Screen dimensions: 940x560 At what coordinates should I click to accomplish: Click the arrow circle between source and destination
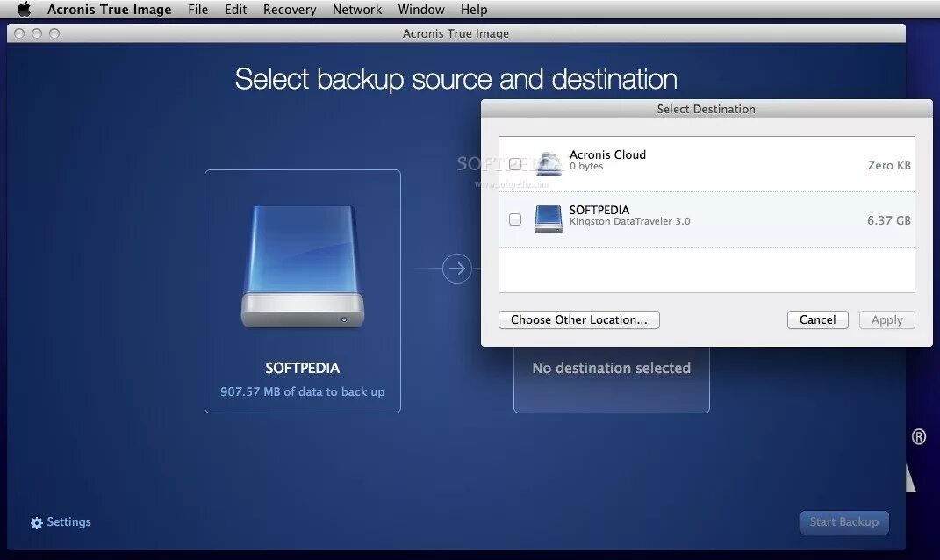(456, 268)
